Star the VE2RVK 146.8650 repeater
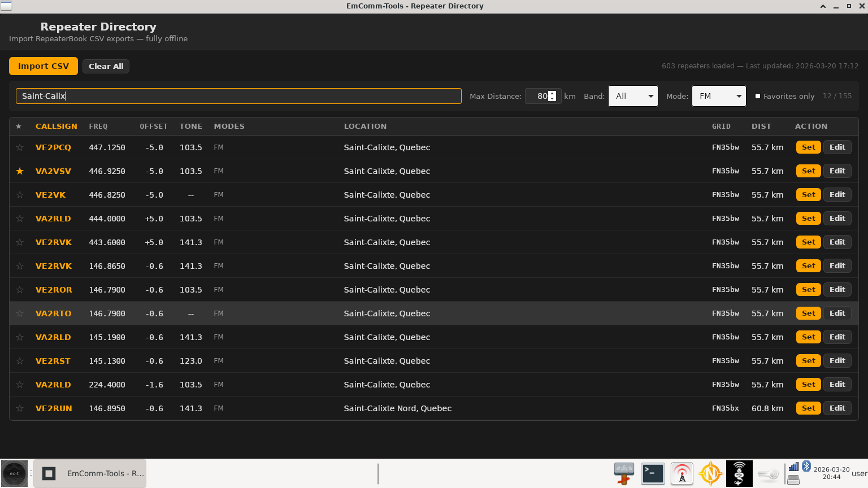868x488 pixels. [20, 266]
